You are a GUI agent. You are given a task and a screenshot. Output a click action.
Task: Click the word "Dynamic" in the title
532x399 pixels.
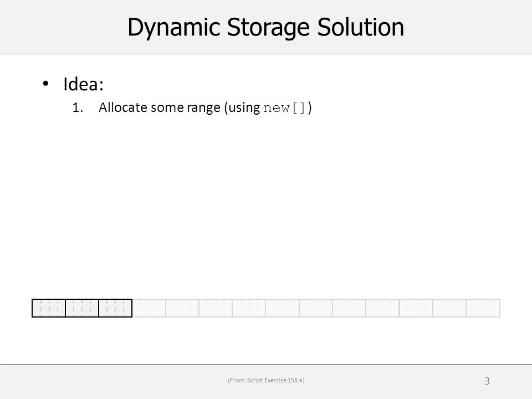[173, 28]
